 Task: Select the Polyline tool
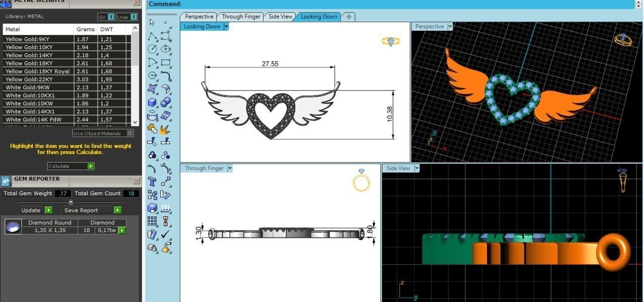pos(152,36)
